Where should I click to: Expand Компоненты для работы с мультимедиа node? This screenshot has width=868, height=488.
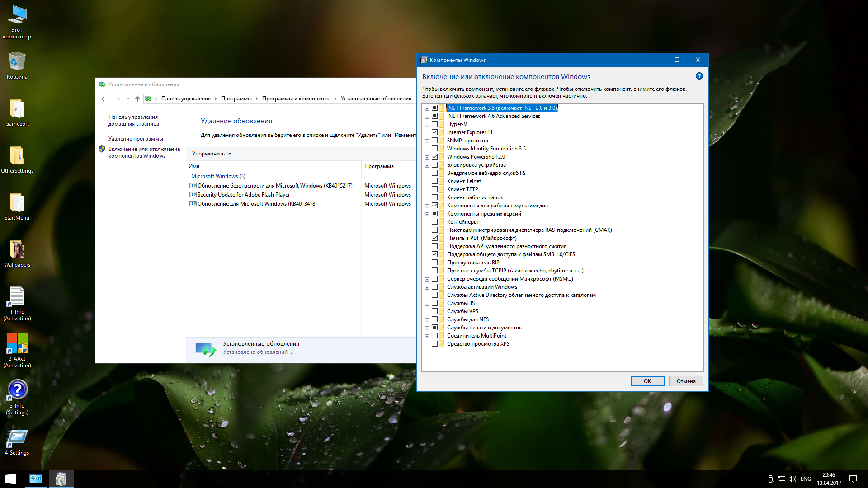pos(427,206)
